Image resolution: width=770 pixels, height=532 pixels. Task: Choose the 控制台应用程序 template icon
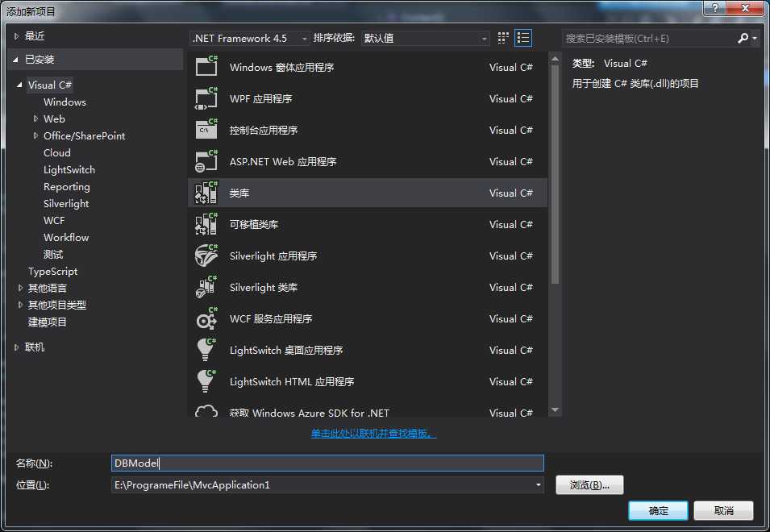[206, 130]
